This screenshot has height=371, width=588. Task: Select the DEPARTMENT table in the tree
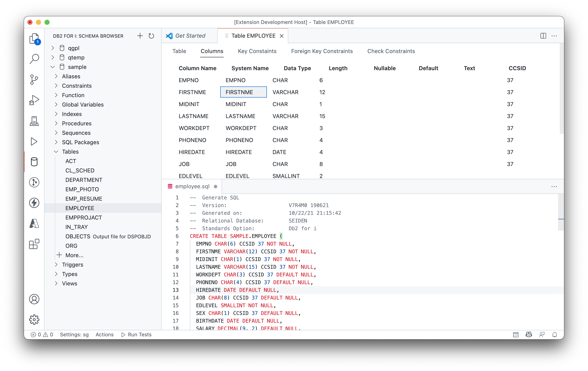pyautogui.click(x=84, y=180)
